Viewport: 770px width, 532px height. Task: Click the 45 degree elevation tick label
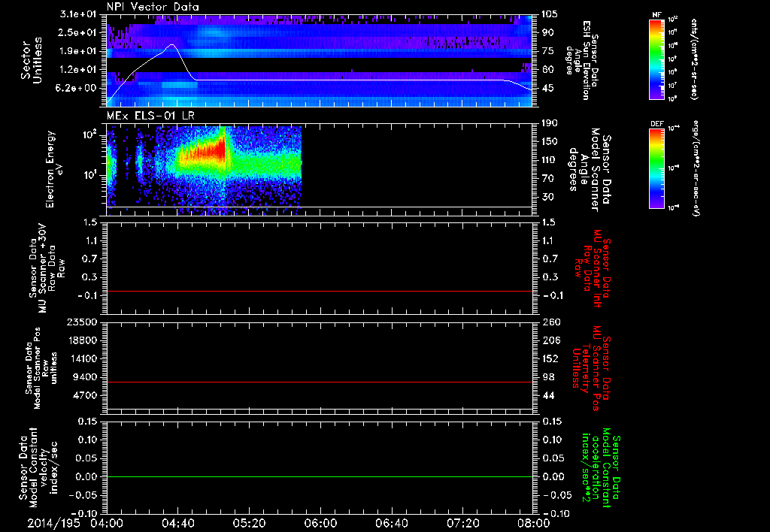[548, 88]
